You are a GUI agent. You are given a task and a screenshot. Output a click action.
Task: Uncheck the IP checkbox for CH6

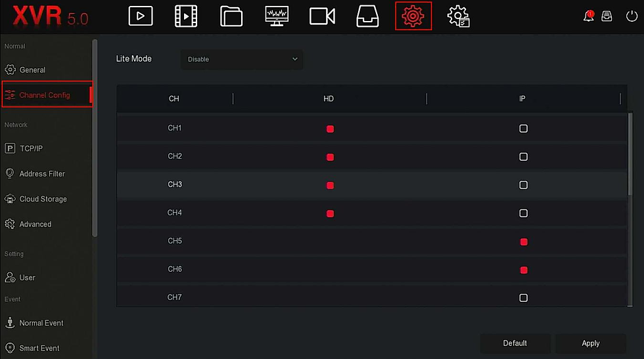tap(524, 270)
